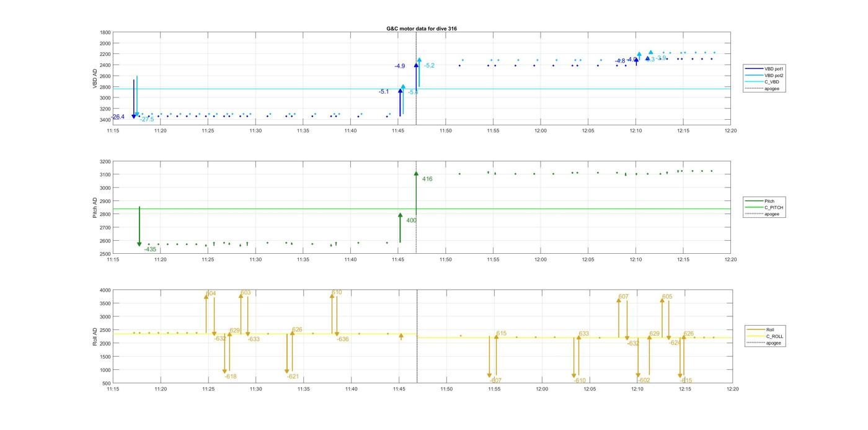Click the "C_VBD" legend entry
868x430 pixels.
click(x=771, y=82)
